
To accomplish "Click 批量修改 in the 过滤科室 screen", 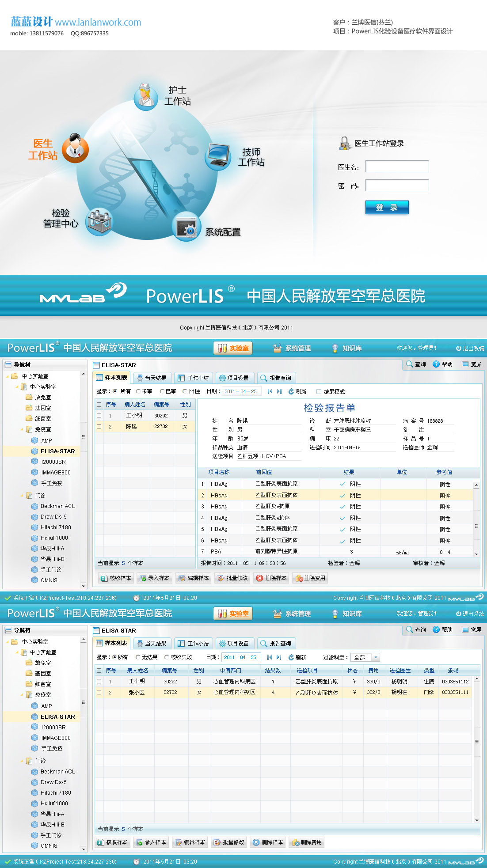I will pos(229,842).
